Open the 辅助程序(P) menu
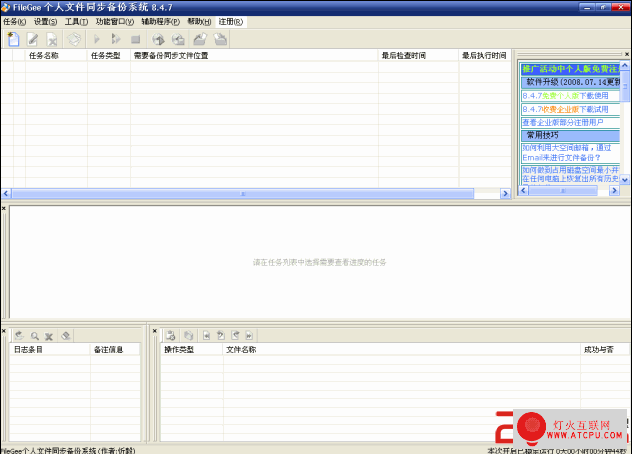Image resolution: width=632 pixels, height=454 pixels. [x=160, y=22]
